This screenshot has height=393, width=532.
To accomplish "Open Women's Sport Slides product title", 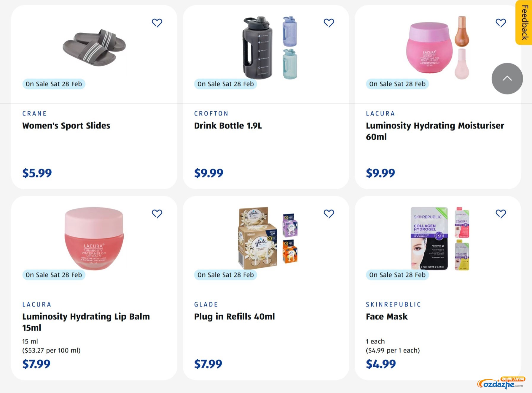I will point(66,126).
